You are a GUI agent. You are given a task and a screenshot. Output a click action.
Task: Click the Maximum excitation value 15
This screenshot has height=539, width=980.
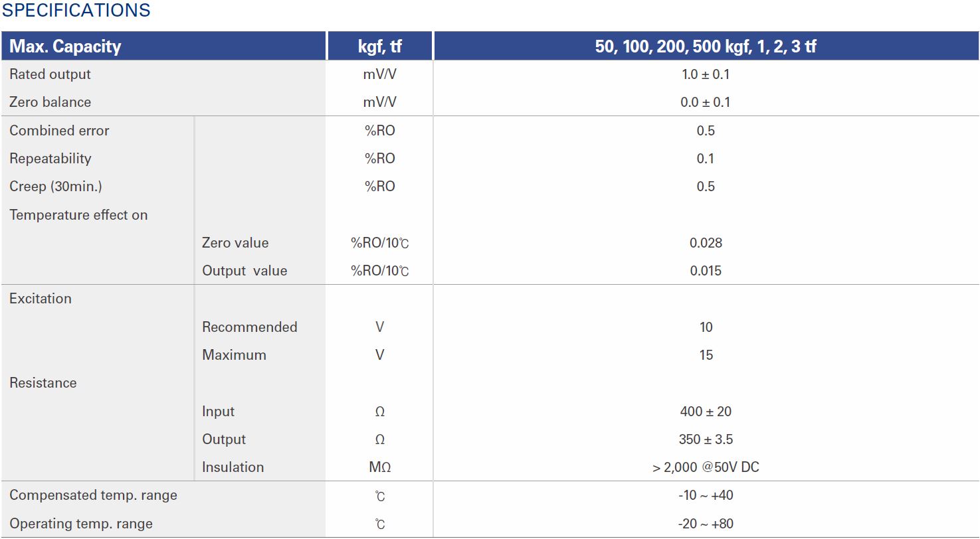point(706,355)
